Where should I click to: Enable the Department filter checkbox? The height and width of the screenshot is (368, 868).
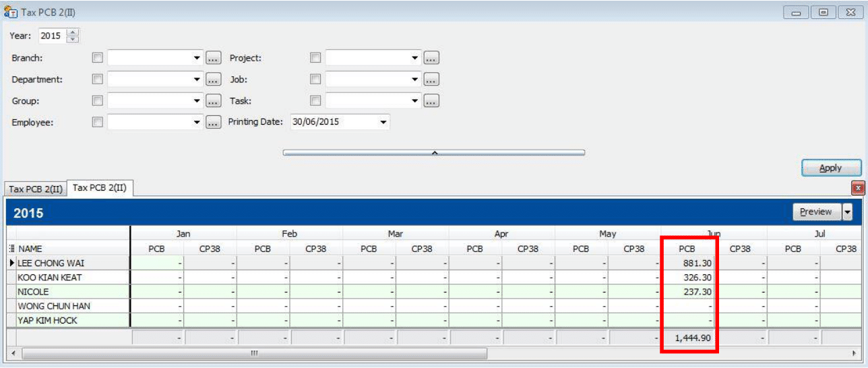coord(97,80)
